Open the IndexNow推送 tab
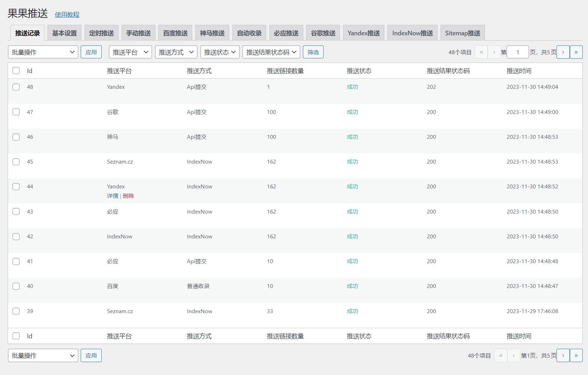 pos(412,33)
